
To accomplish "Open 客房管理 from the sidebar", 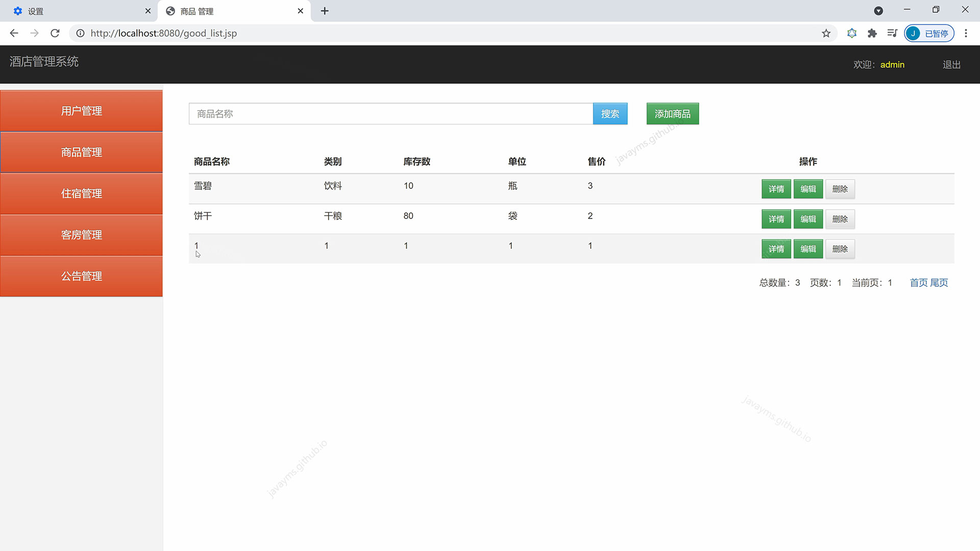I will (x=81, y=235).
